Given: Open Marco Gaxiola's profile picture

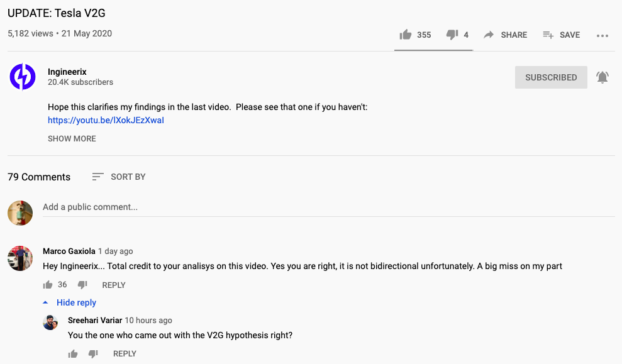Looking at the screenshot, I should tap(20, 258).
